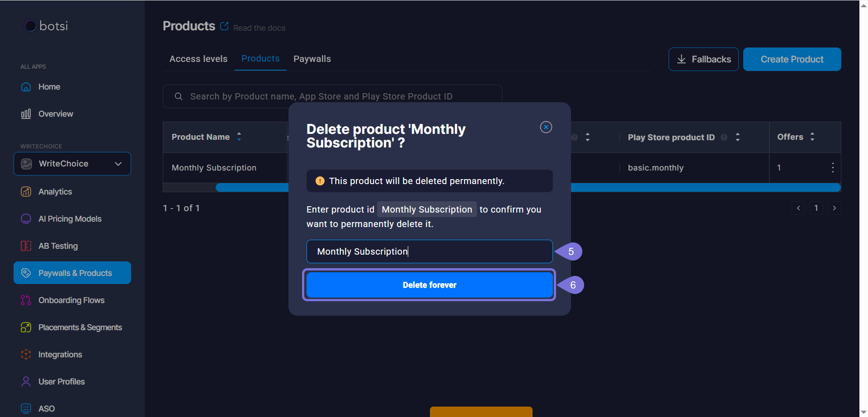Sort by Product Name column arrows
Image resolution: width=868 pixels, height=417 pixels.
pos(239,137)
